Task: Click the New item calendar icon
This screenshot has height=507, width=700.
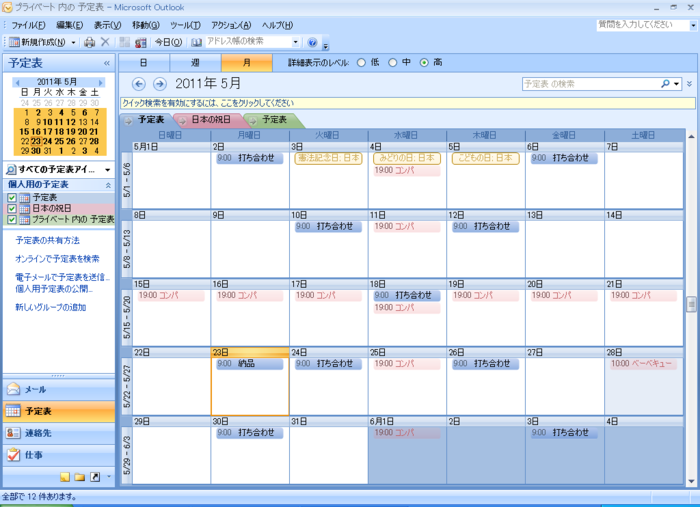Action: pos(14,42)
